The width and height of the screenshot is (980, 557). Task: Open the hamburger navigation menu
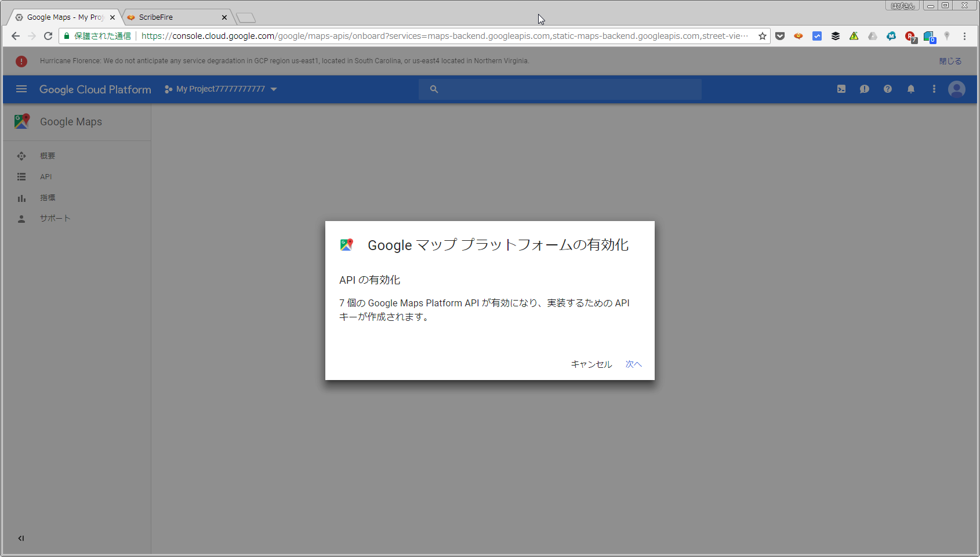point(21,89)
